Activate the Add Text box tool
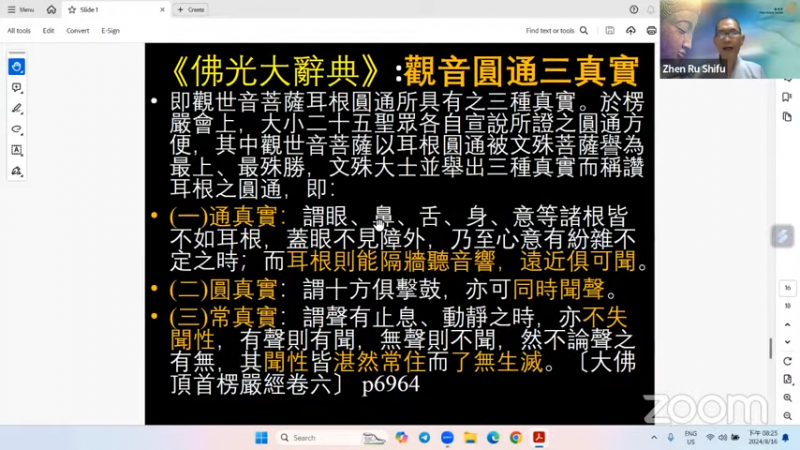The height and width of the screenshot is (450, 800). (17, 150)
